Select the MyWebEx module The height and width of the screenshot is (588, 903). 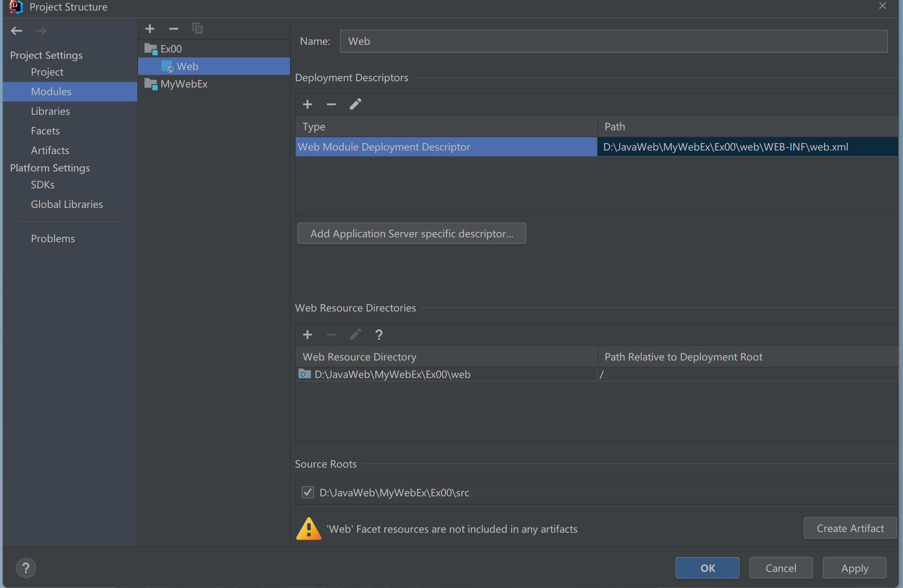click(184, 84)
